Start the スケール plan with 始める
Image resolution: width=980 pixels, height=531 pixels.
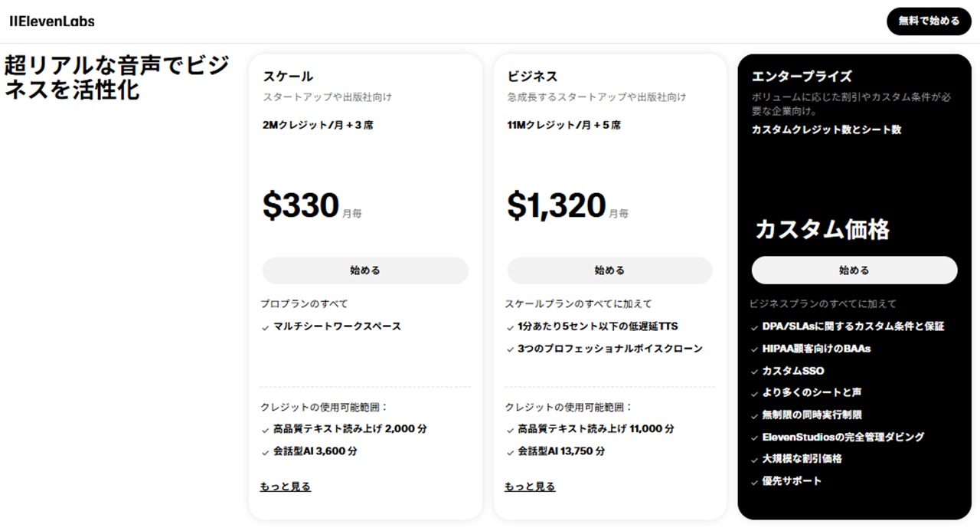(365, 270)
